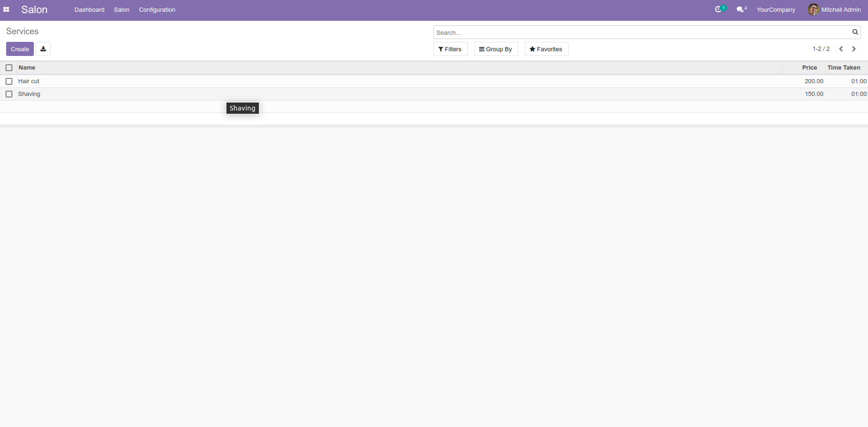This screenshot has height=427, width=868.
Task: Click the pager counter 1-2 / 2
Action: [x=821, y=49]
